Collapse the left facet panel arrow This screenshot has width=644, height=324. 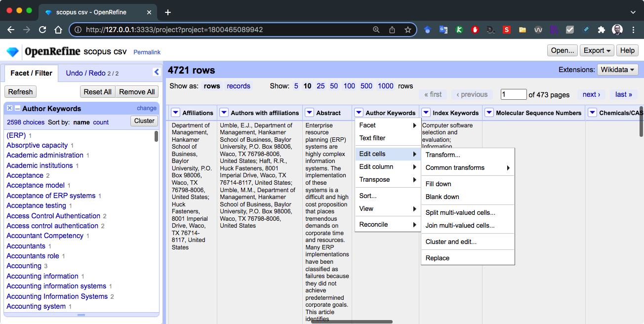[157, 72]
